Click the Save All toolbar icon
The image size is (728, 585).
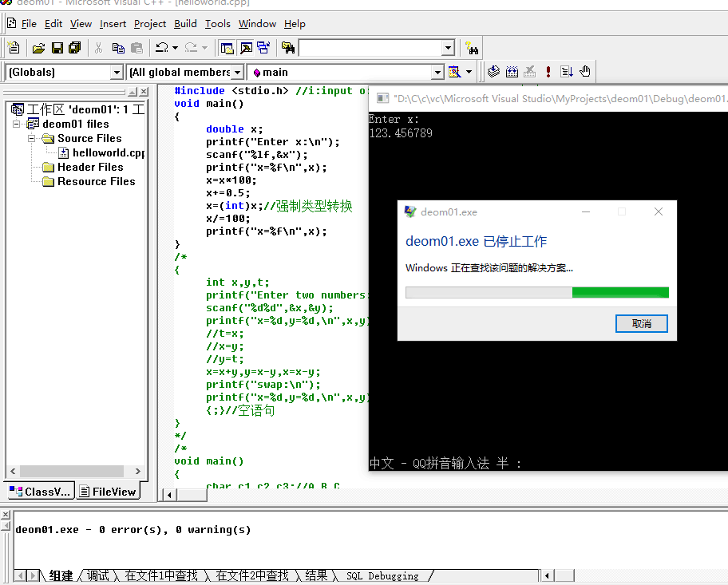coord(74,48)
